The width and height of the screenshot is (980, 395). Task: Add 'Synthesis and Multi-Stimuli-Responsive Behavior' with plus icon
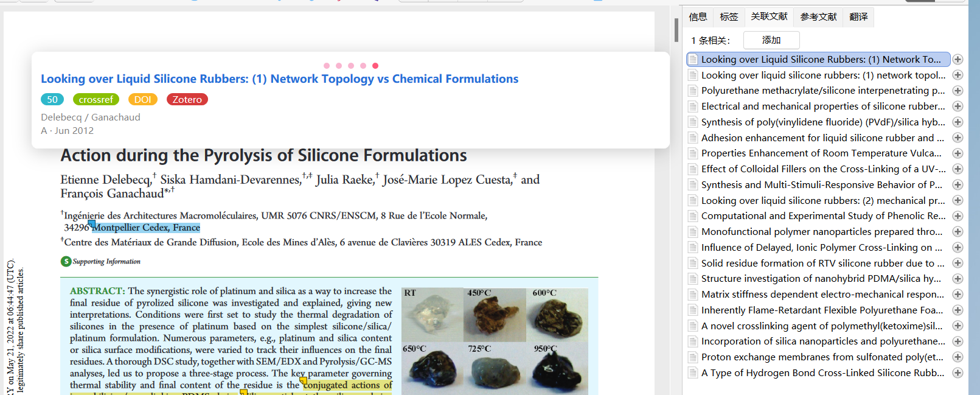coord(957,185)
